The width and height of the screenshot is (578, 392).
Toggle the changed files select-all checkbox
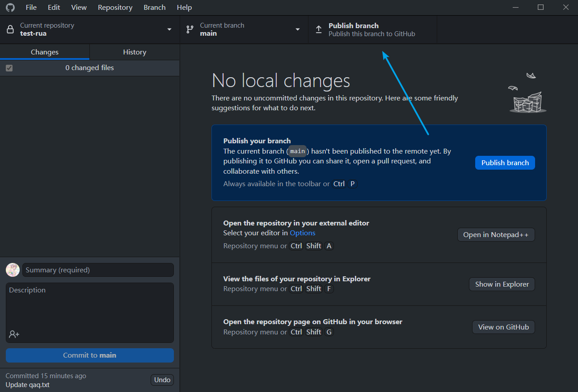9,68
